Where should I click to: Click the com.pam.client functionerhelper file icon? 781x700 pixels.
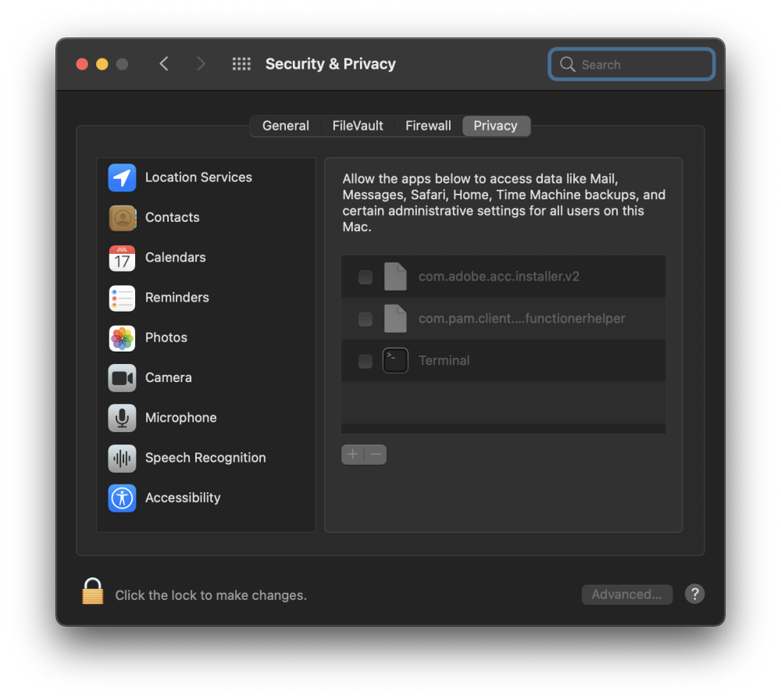395,319
